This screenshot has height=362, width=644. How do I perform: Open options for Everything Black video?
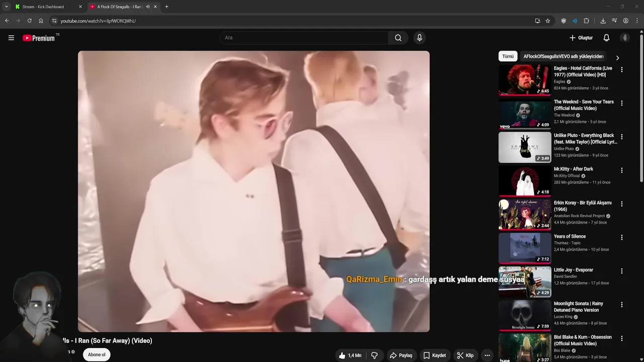[x=622, y=137]
